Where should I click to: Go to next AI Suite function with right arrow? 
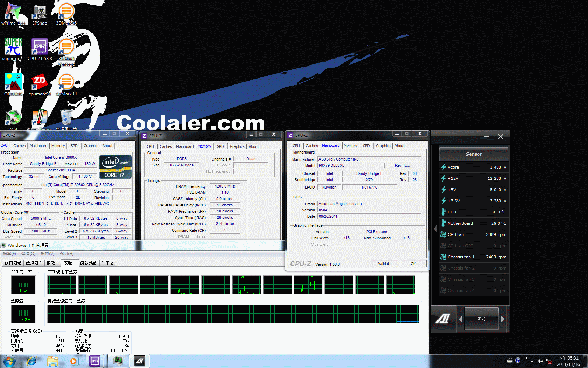[503, 319]
